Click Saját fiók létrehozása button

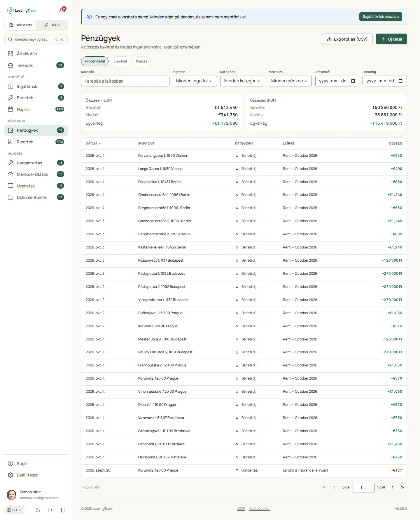pos(381,17)
